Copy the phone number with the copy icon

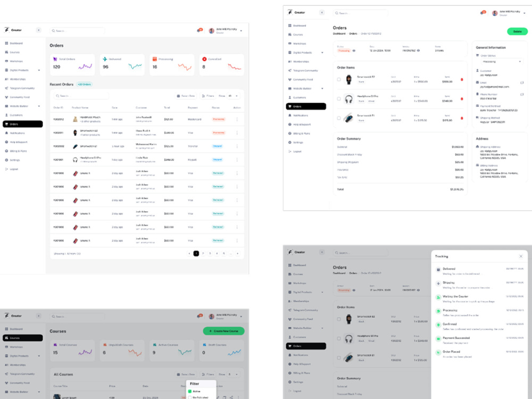(522, 94)
